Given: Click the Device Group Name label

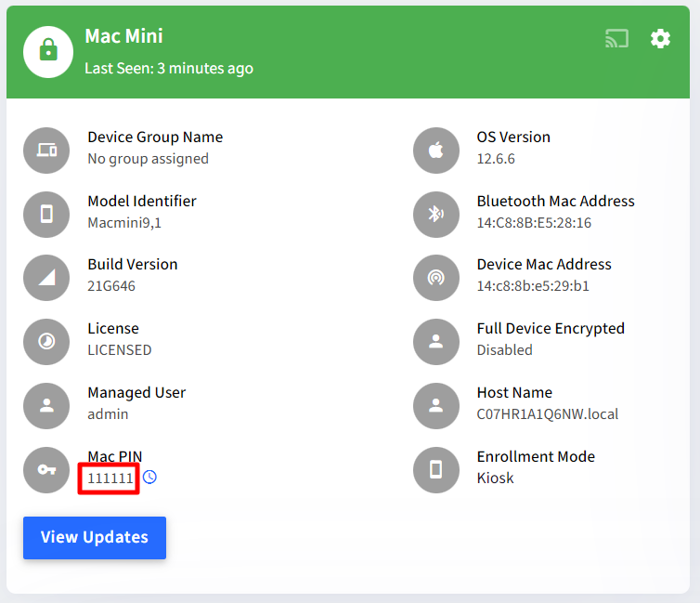Looking at the screenshot, I should pos(155,138).
